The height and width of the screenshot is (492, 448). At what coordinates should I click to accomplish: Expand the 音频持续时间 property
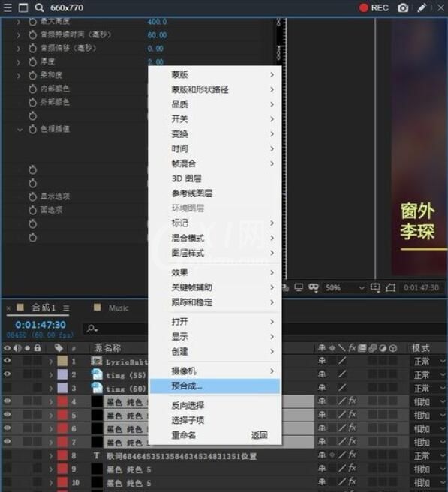(19, 34)
